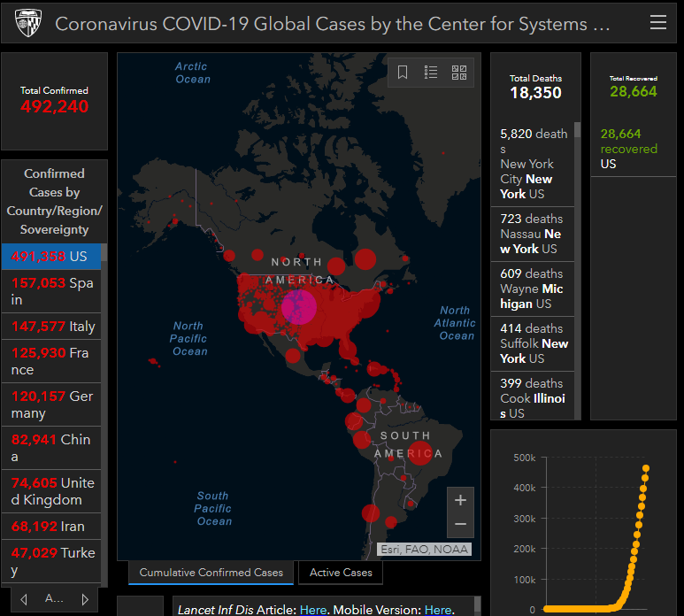Select the 125,930 France row

point(51,361)
